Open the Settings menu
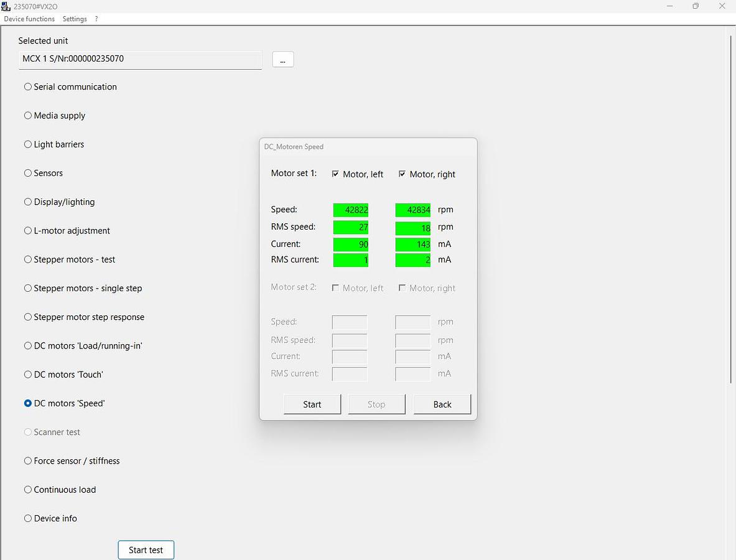Image resolution: width=736 pixels, height=560 pixels. click(x=75, y=19)
